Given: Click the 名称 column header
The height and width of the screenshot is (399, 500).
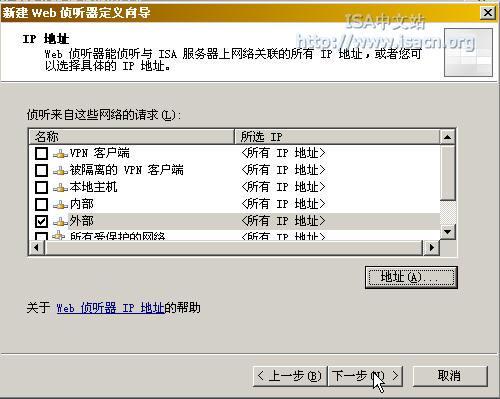Looking at the screenshot, I should [x=132, y=137].
